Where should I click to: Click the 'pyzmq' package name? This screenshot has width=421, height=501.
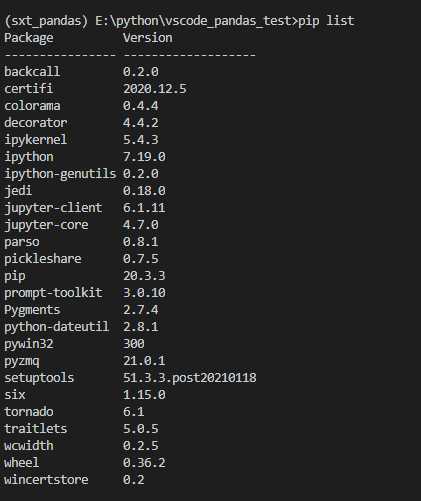point(22,361)
